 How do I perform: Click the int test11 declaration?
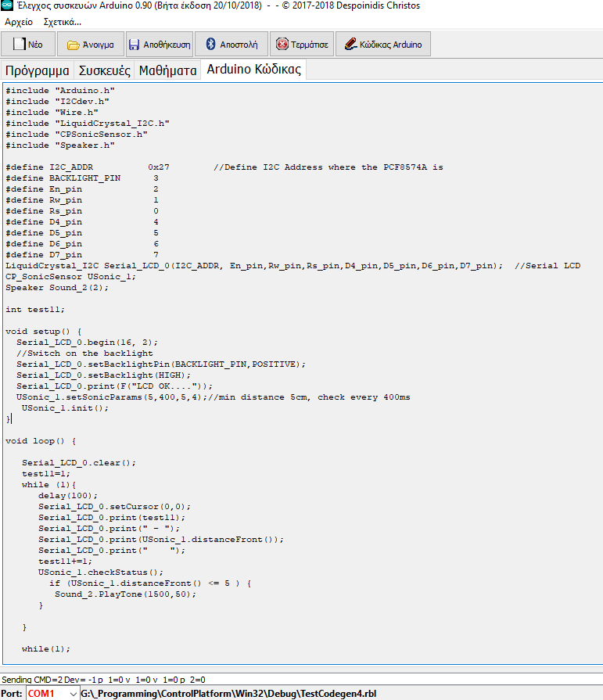click(x=35, y=310)
